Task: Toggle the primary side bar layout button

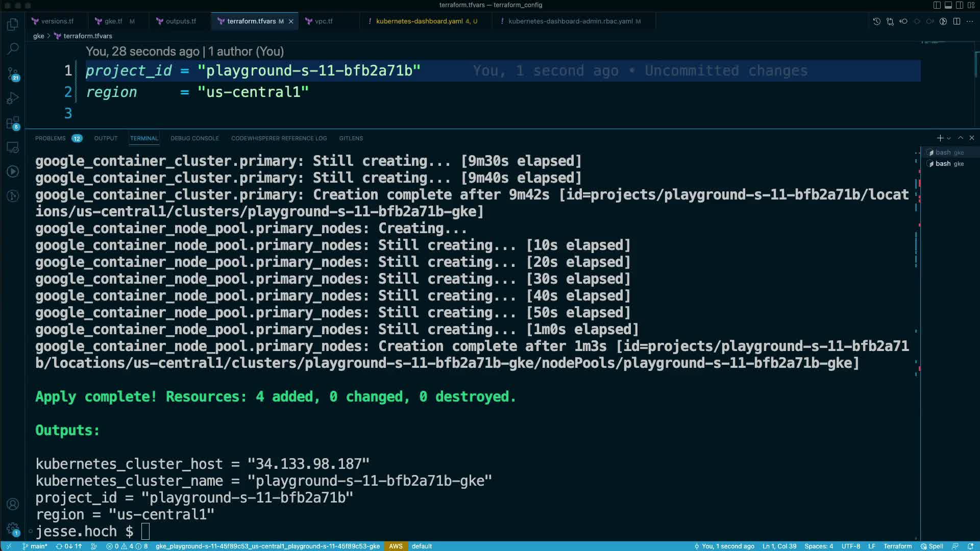Action: click(x=937, y=5)
